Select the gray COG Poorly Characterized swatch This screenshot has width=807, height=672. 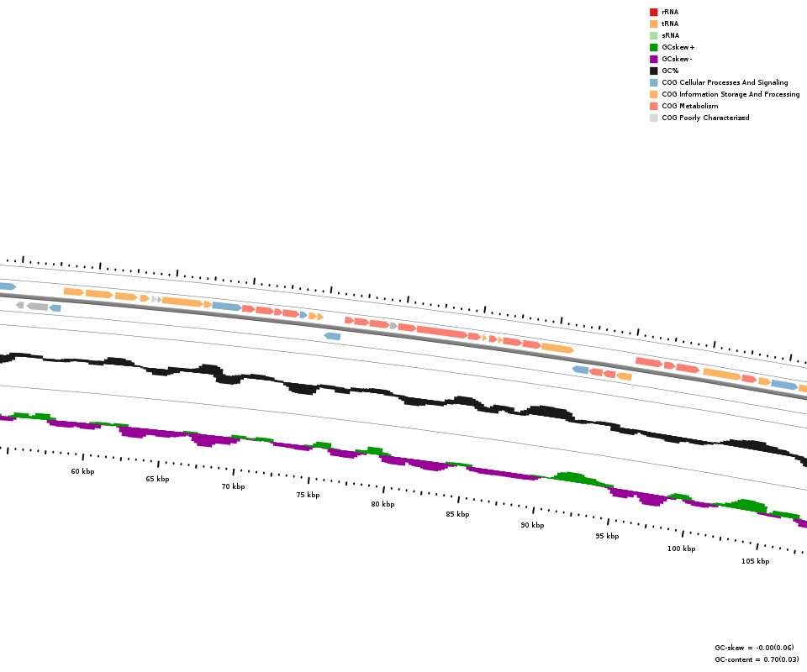point(654,118)
